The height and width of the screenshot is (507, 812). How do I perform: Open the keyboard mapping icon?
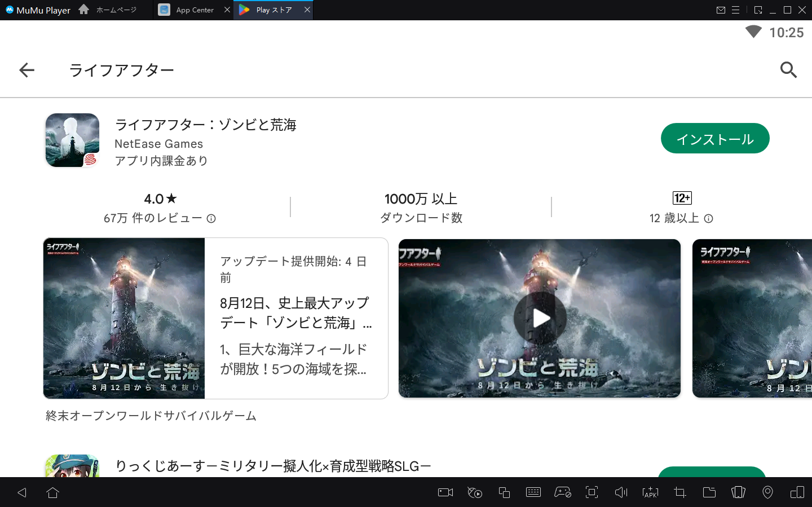pos(533,492)
